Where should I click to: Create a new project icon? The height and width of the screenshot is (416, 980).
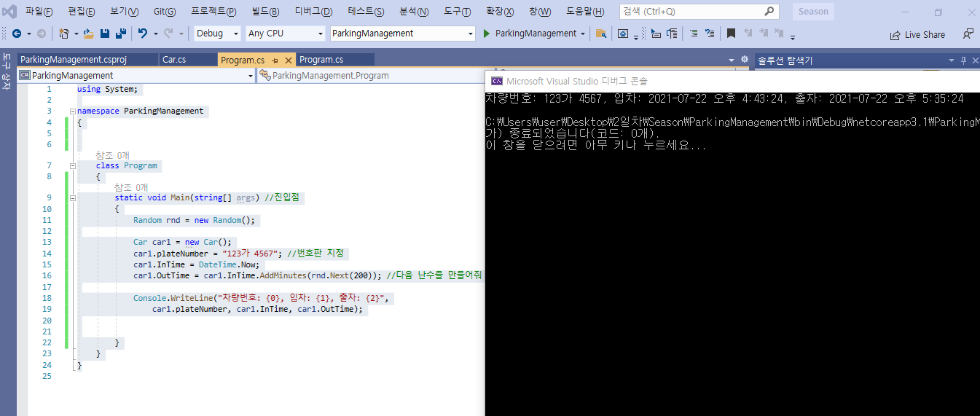(64, 34)
